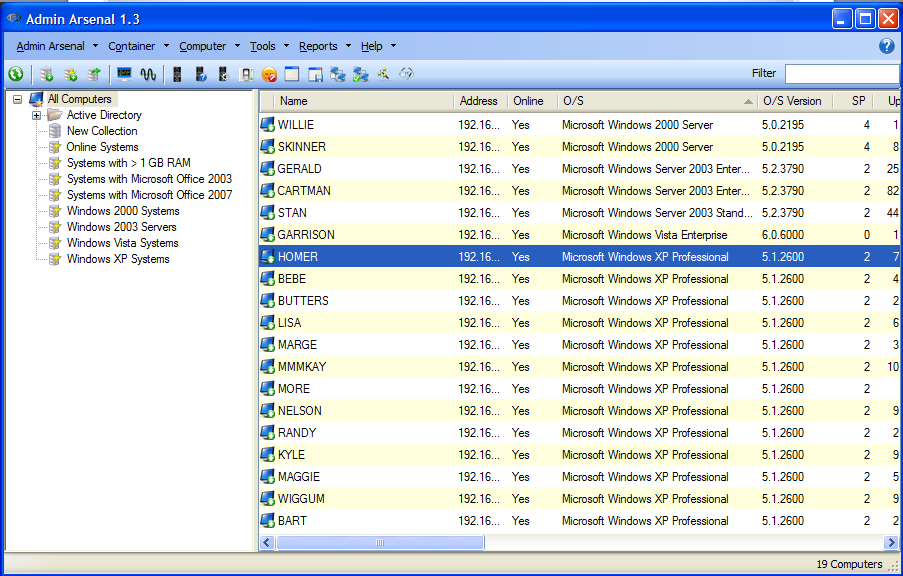Click the horizontal scrollbar left arrow

coord(267,542)
